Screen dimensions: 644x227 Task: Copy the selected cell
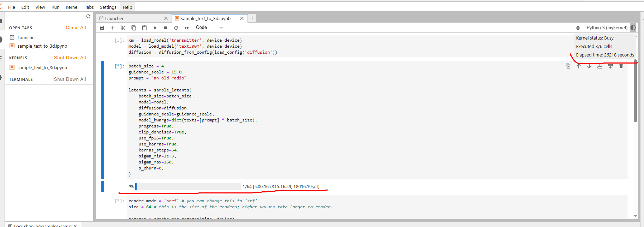pos(134,28)
